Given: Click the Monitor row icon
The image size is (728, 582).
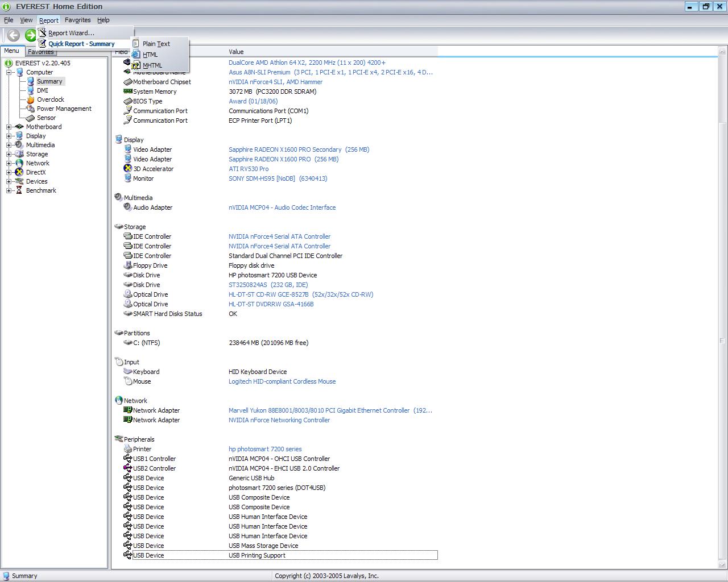Looking at the screenshot, I should [127, 178].
